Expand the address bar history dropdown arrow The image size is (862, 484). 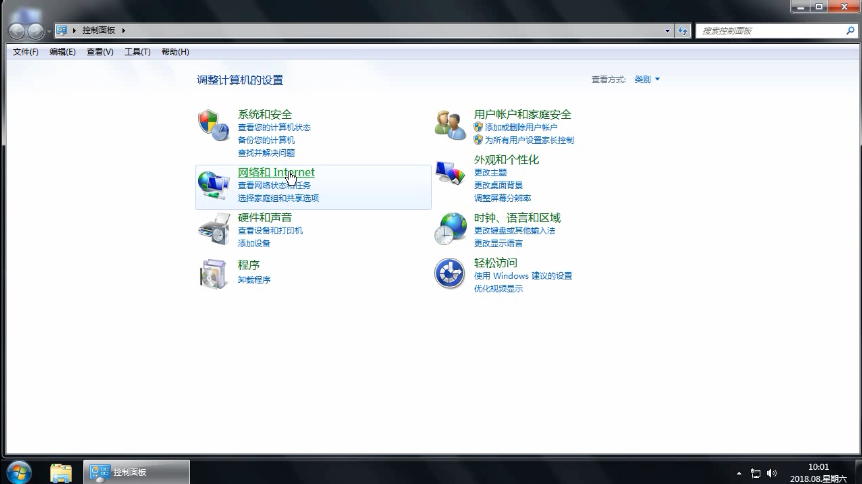click(668, 31)
